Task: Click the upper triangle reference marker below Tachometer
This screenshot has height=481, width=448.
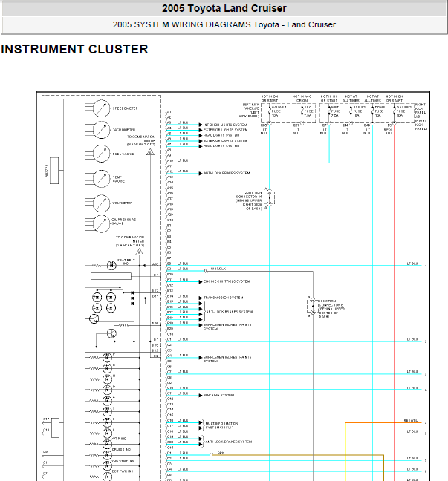Action: (x=150, y=152)
